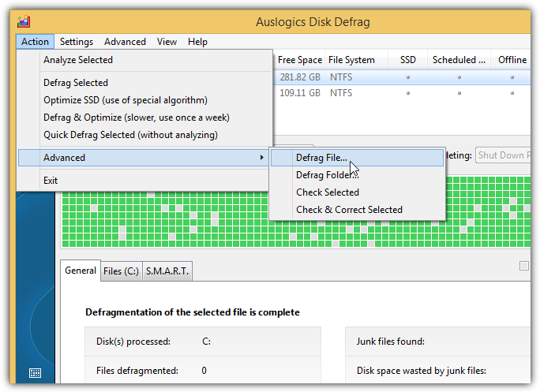The height and width of the screenshot is (392, 540).
Task: Click the Offline column header
Action: pos(512,60)
